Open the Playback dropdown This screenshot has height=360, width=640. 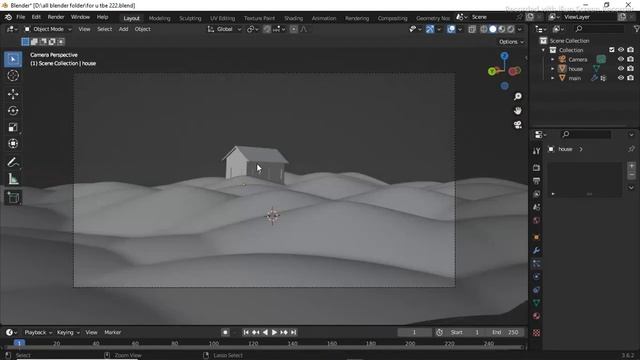pos(38,332)
